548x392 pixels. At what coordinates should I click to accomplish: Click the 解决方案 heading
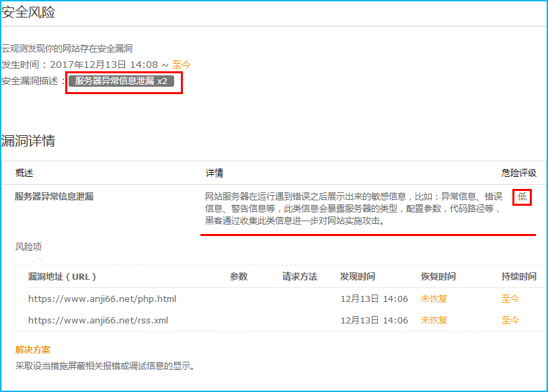pyautogui.click(x=32, y=350)
